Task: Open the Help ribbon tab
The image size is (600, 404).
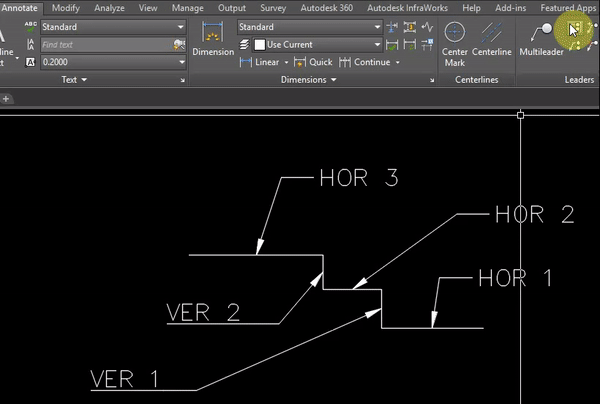Action: click(471, 8)
